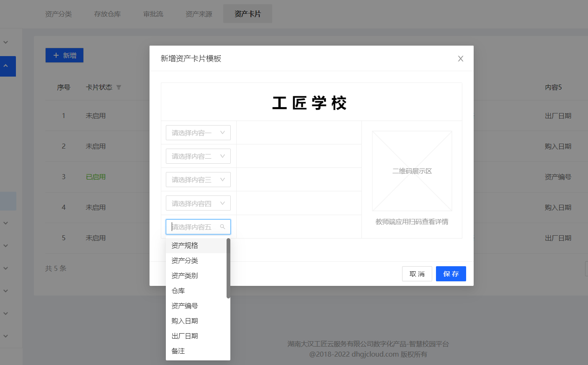Expand the 请选择内容四 dropdown

pos(198,203)
